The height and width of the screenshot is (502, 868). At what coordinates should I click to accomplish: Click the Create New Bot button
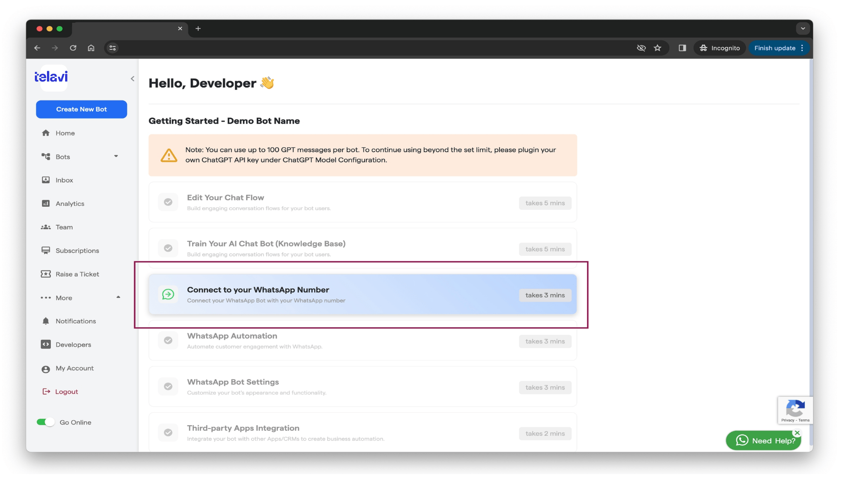click(81, 109)
